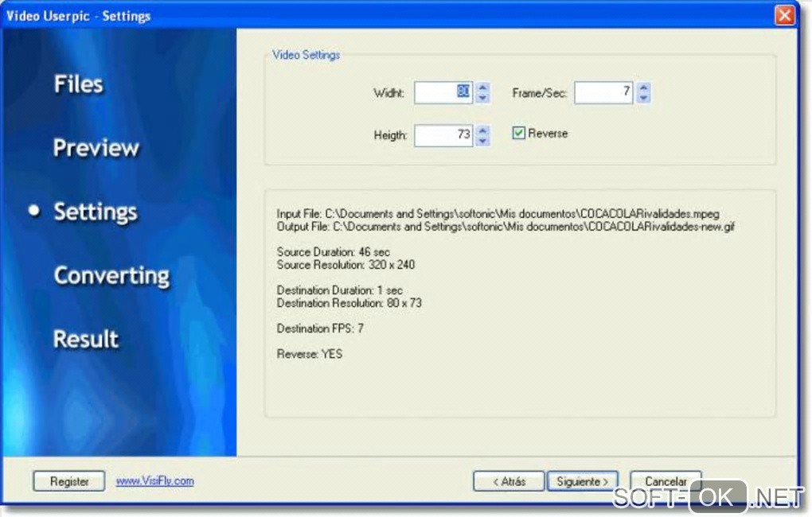Viewport: 812px width, 517px height.
Task: Click the Video Settings group label
Action: point(306,55)
